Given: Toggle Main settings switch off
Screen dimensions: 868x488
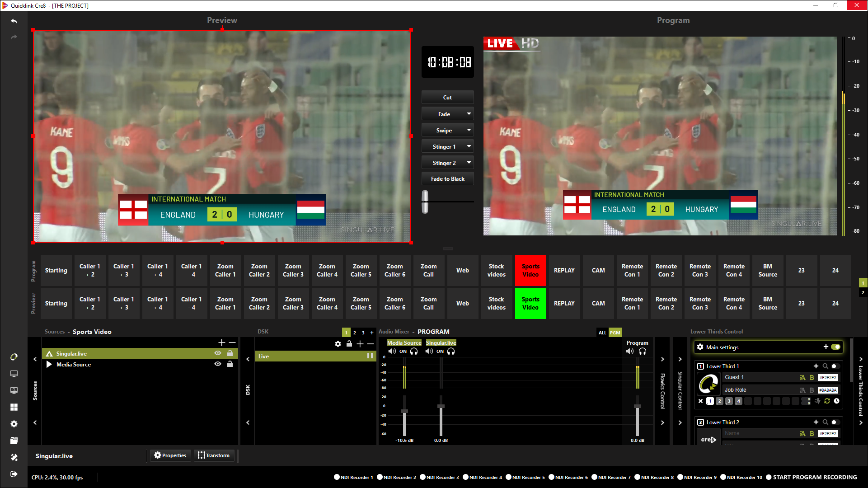Looking at the screenshot, I should pyautogui.click(x=835, y=347).
